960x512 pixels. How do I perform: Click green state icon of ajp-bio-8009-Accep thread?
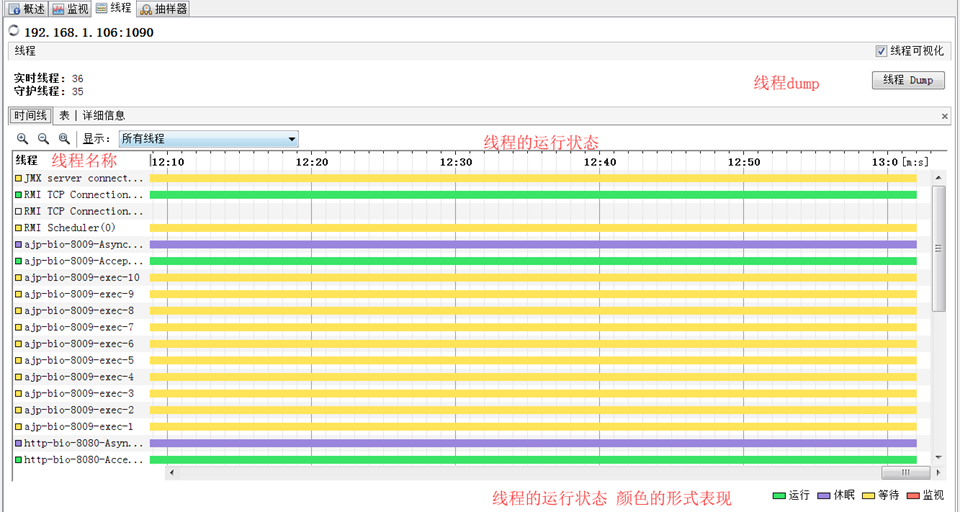coord(18,262)
